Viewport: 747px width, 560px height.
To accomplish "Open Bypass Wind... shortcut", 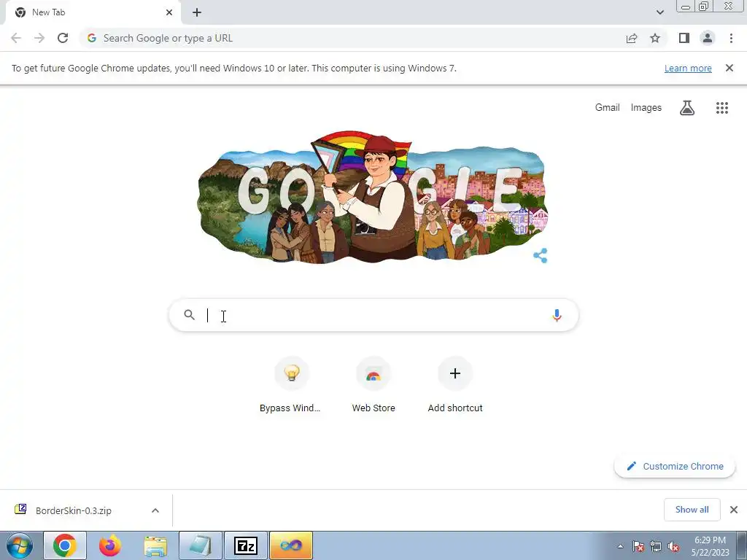I will click(x=292, y=385).
